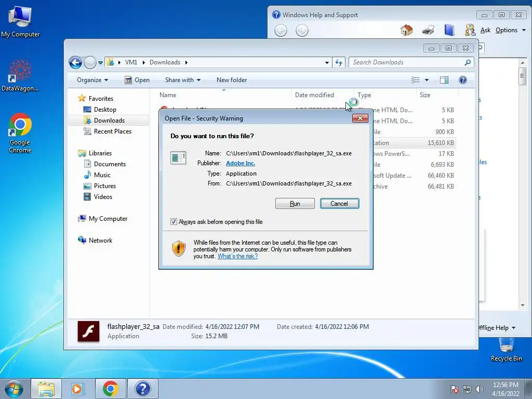Open Pictures library
This screenshot has width=532, height=399.
click(x=104, y=186)
